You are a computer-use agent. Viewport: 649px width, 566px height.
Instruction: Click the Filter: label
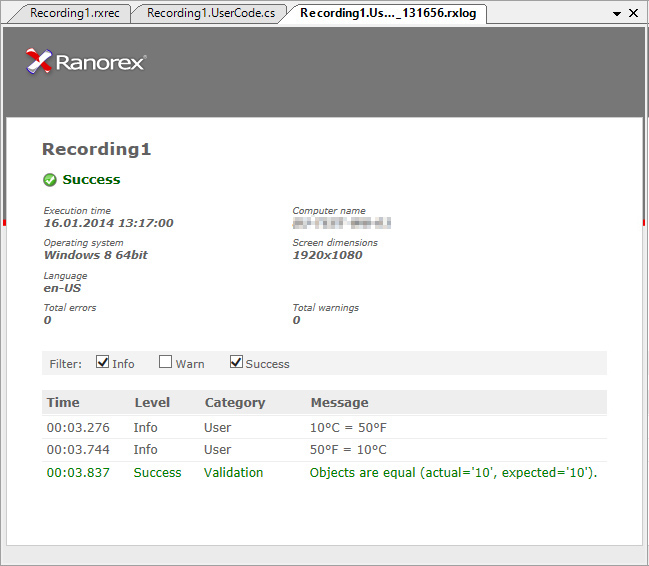[66, 364]
